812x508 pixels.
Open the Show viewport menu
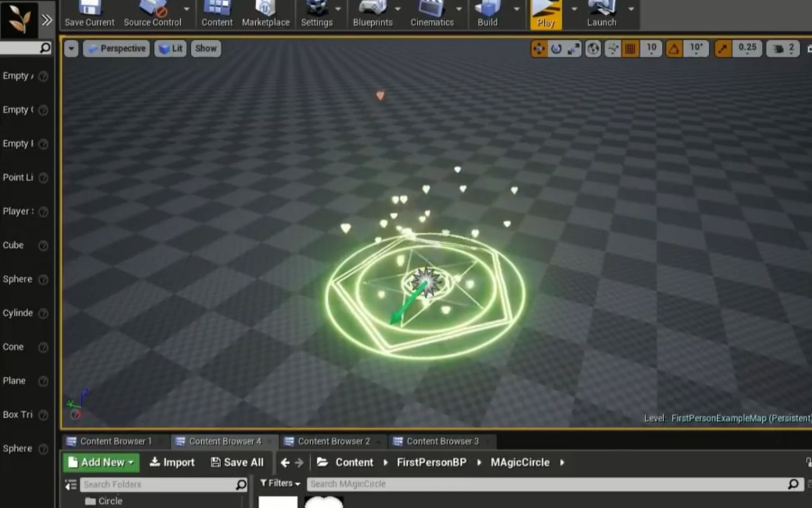pyautogui.click(x=205, y=49)
